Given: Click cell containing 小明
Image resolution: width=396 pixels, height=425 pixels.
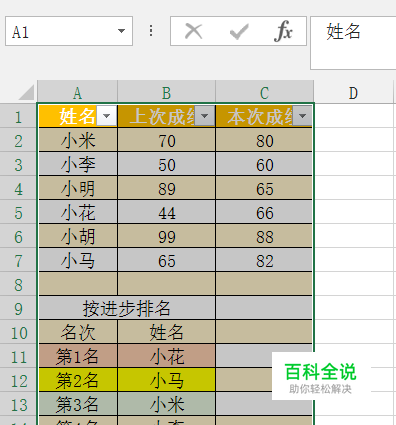Looking at the screenshot, I should point(78,189).
